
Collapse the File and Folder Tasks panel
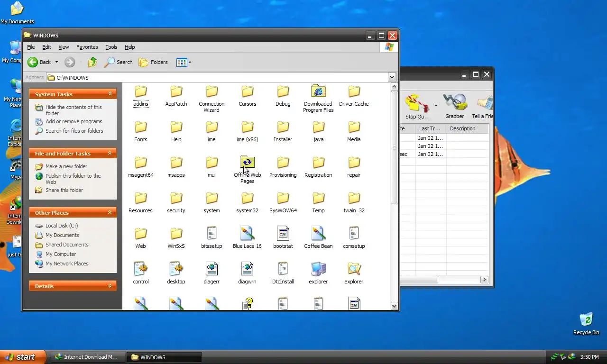[x=110, y=153]
